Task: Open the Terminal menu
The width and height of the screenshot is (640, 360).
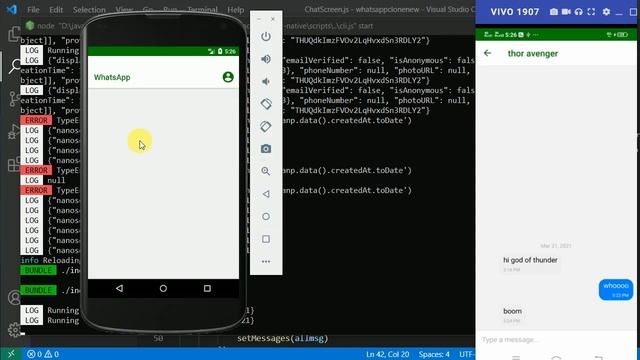Action: point(202,9)
